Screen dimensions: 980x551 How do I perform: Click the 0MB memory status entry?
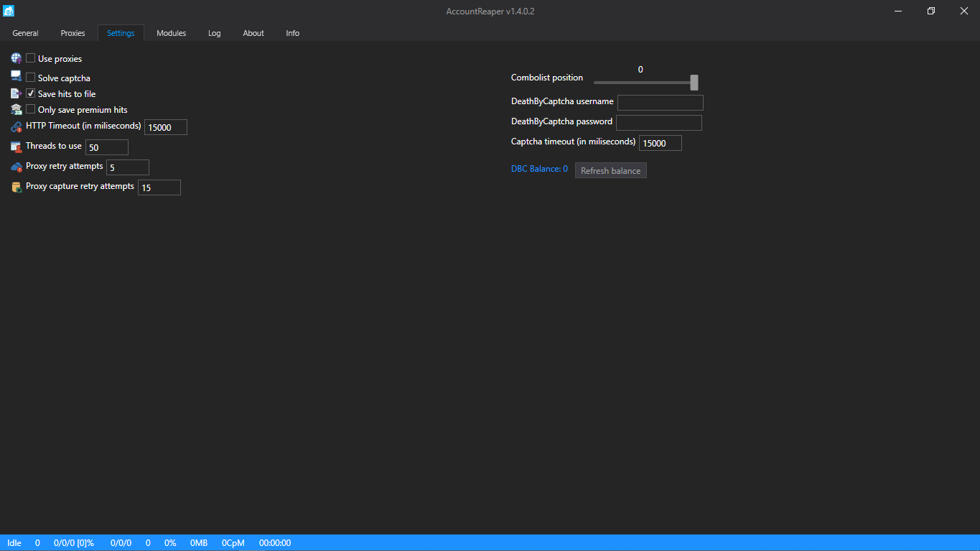[x=199, y=543]
